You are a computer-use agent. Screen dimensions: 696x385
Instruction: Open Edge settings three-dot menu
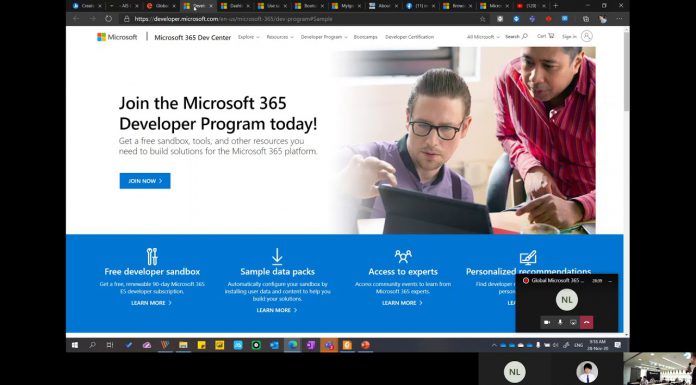point(619,19)
